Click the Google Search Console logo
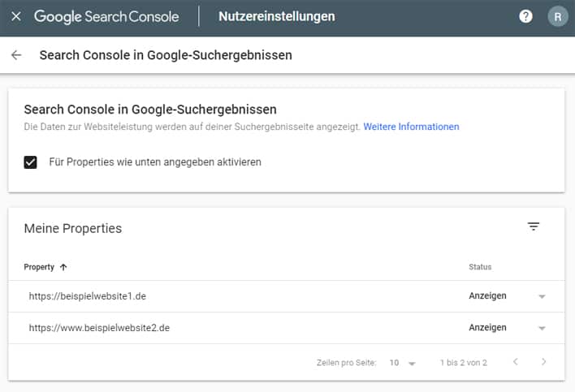This screenshot has height=392, width=575. pyautogui.click(x=106, y=16)
